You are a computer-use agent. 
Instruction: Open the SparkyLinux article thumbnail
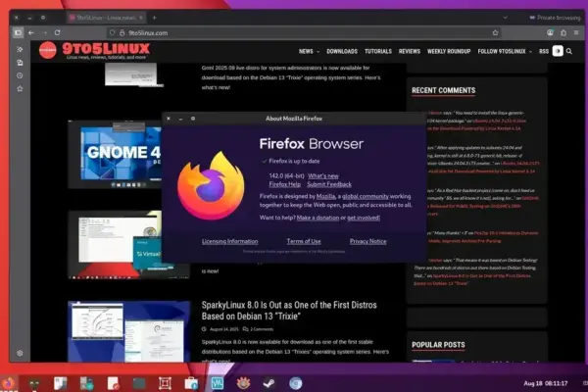click(x=128, y=331)
